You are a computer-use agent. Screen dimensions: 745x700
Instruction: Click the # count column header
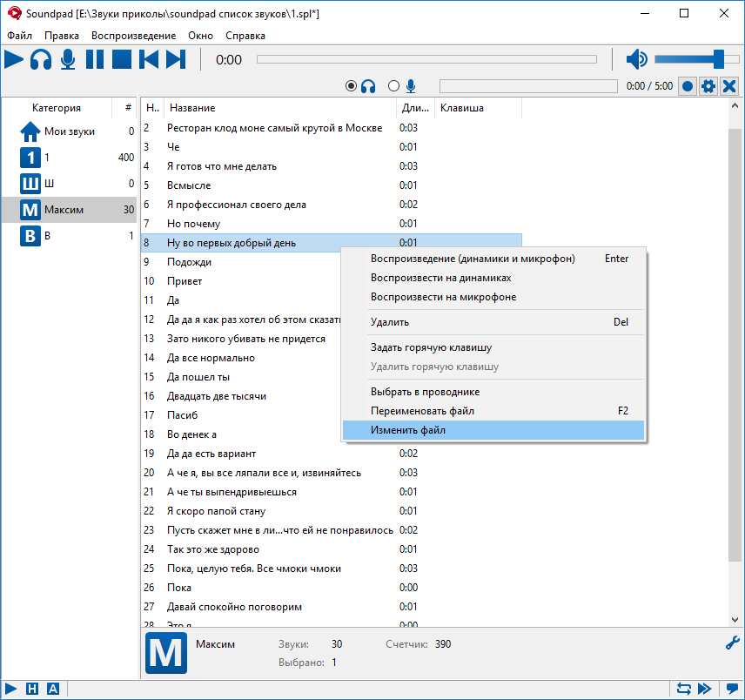(125, 108)
